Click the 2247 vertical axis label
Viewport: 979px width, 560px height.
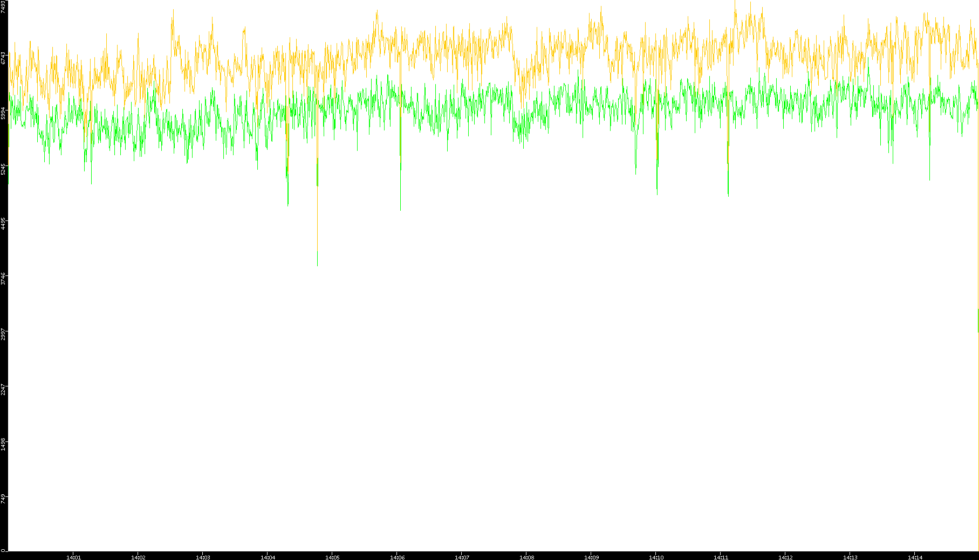coord(4,389)
